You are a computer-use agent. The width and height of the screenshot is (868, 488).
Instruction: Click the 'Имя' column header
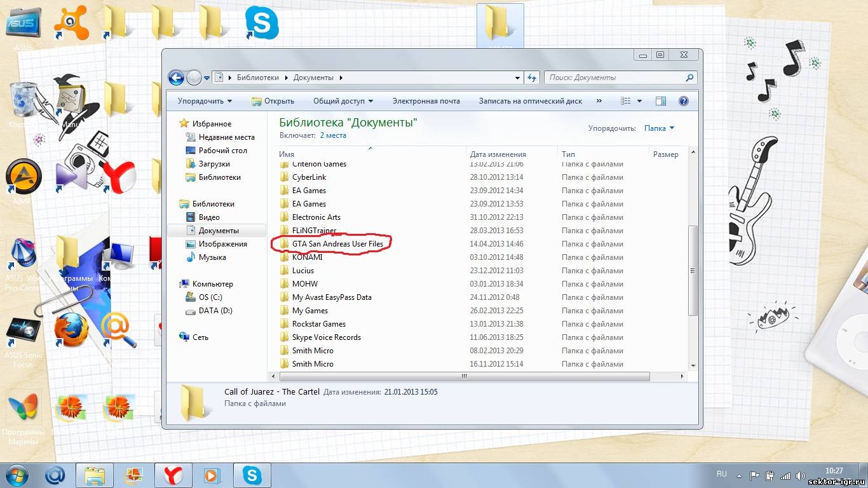coord(372,154)
